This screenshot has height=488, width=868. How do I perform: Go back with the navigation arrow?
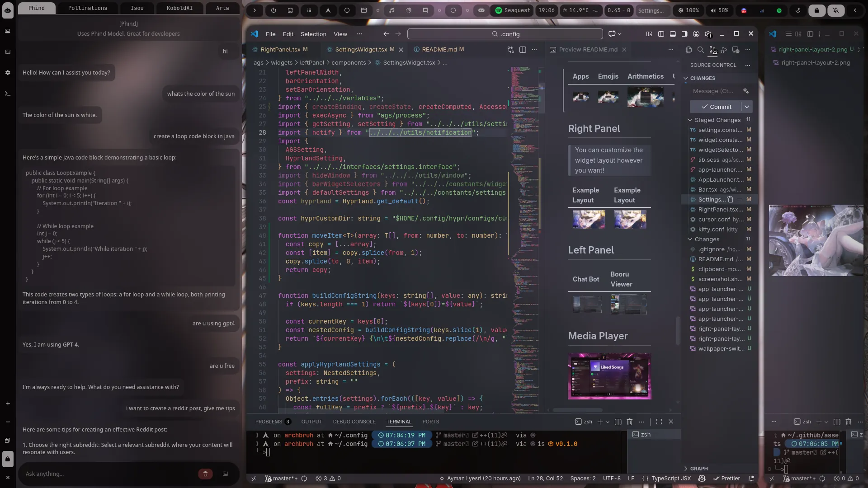pos(386,34)
